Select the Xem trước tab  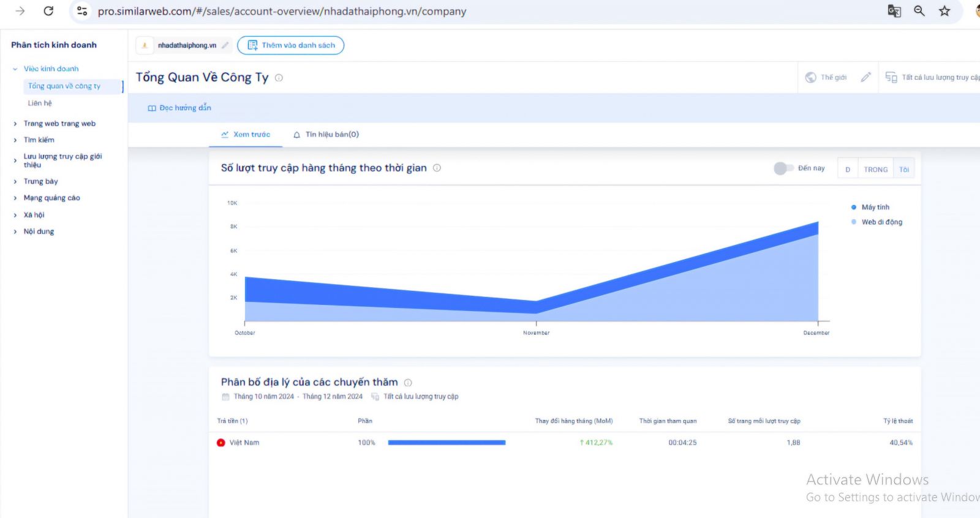(246, 135)
